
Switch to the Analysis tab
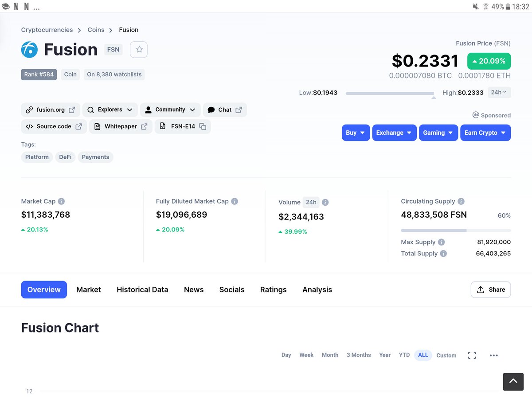pos(317,289)
